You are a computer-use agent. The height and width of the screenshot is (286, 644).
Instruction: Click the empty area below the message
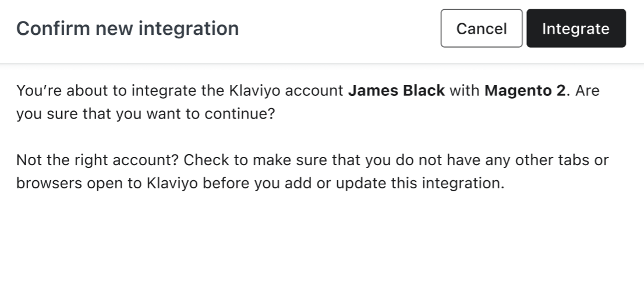tap(321, 244)
